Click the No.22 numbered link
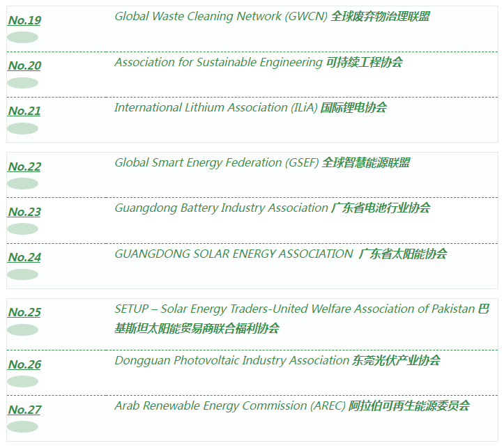This screenshot has width=504, height=448. pos(24,167)
